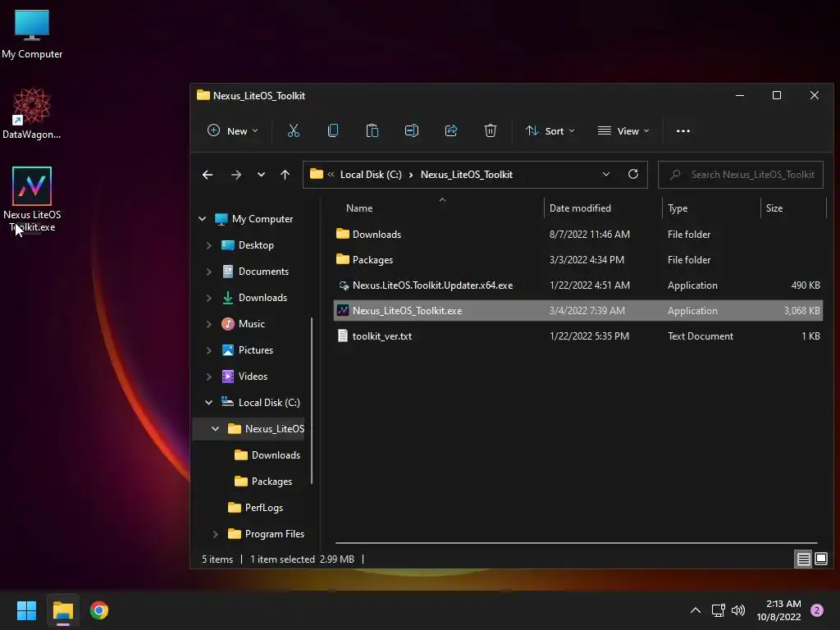This screenshot has height=630, width=840.
Task: Collapse the Nexus_LiteOS tree node
Action: [216, 428]
